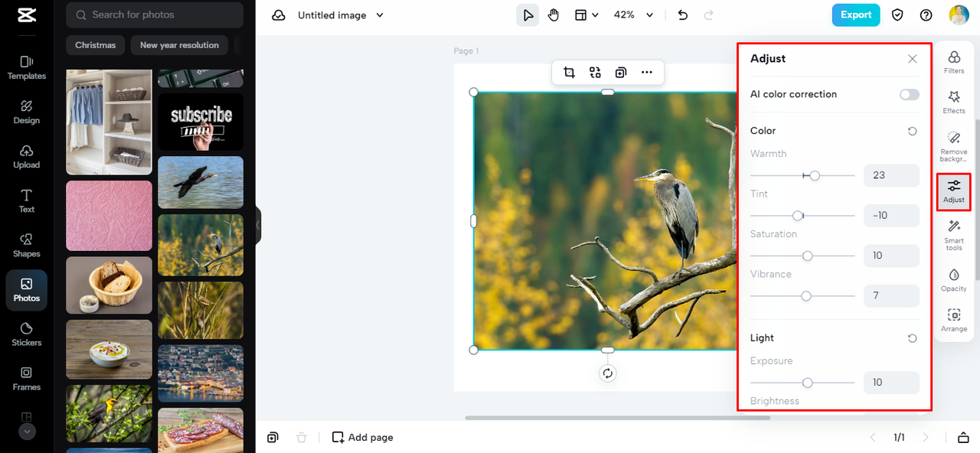The width and height of the screenshot is (980, 453).
Task: Open more options ellipsis above image
Action: coord(647,73)
